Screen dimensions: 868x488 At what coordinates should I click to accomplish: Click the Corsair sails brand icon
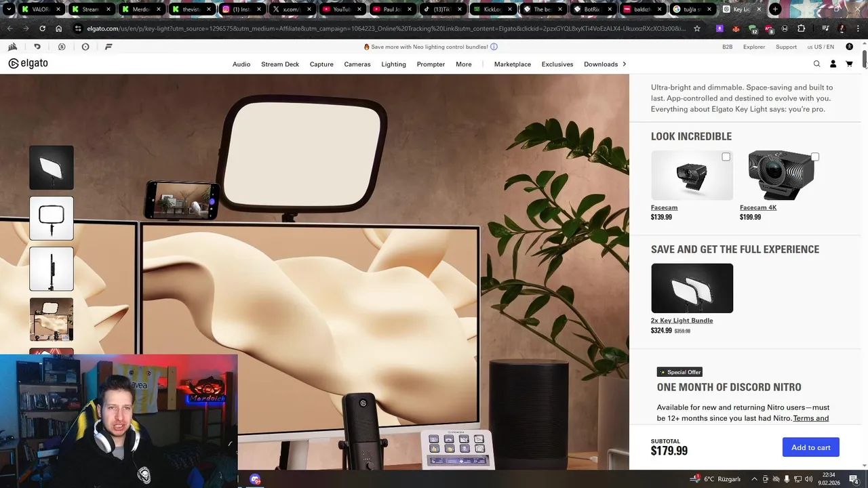[x=12, y=47]
